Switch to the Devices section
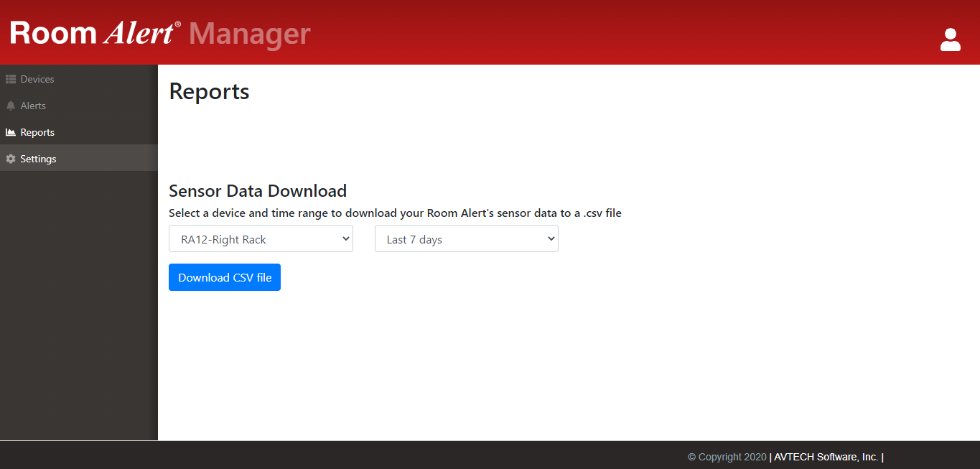The height and width of the screenshot is (469, 980). tap(36, 79)
